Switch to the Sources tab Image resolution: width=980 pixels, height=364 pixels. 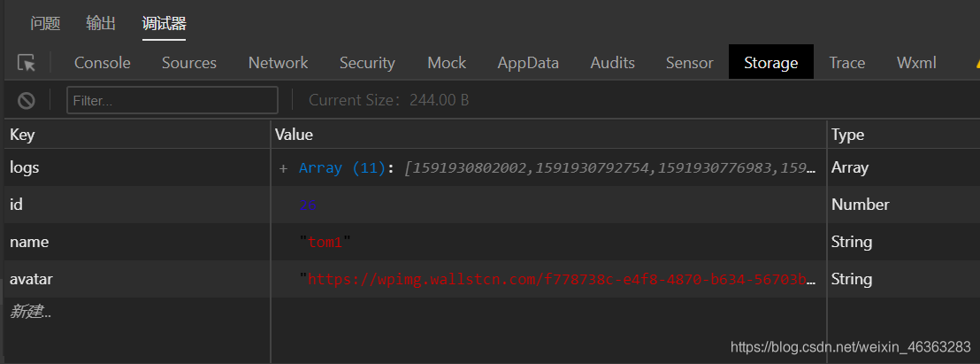[189, 63]
